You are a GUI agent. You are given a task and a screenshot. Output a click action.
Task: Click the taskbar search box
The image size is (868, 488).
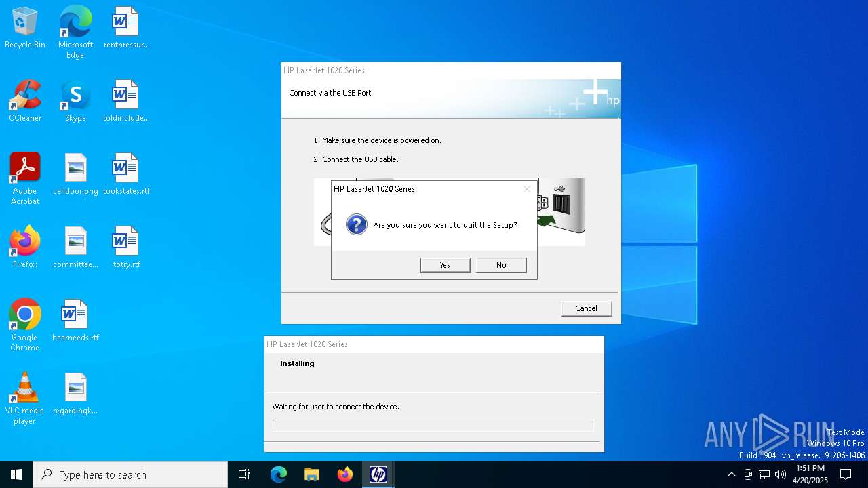point(130,474)
